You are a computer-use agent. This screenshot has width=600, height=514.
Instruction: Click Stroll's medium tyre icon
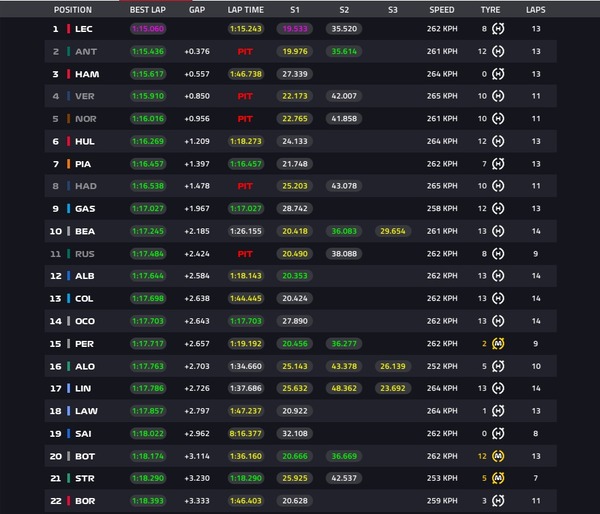498,478
